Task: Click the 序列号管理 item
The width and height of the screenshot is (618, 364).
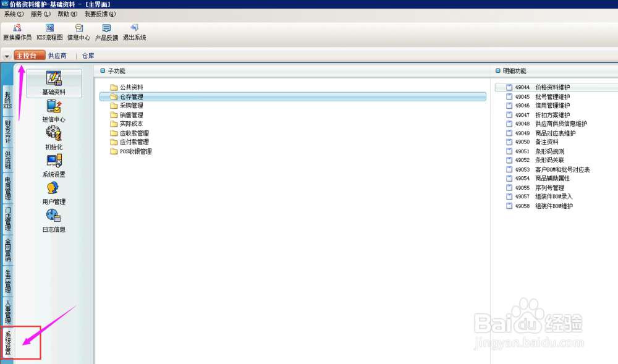Action: 549,188
